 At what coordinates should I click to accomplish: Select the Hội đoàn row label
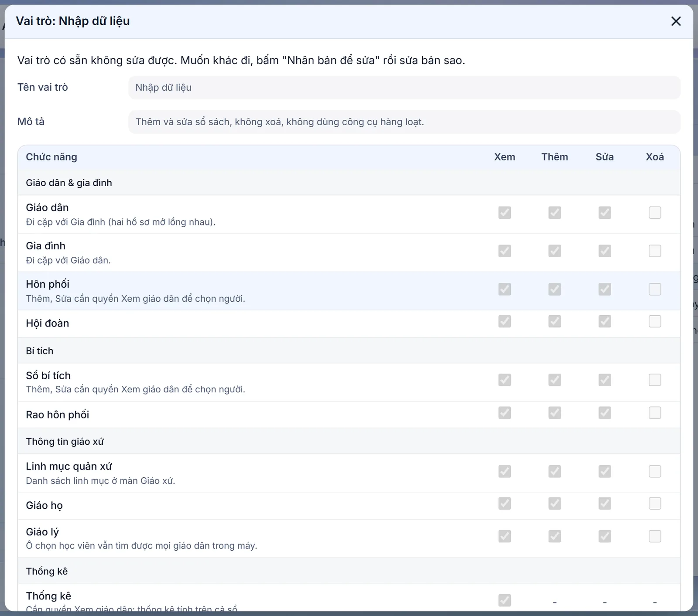pos(48,323)
